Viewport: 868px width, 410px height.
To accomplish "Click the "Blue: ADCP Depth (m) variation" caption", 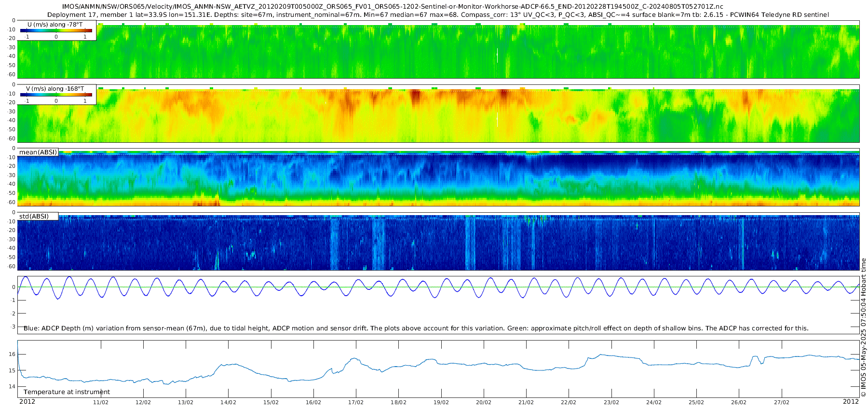I will tap(416, 328).
